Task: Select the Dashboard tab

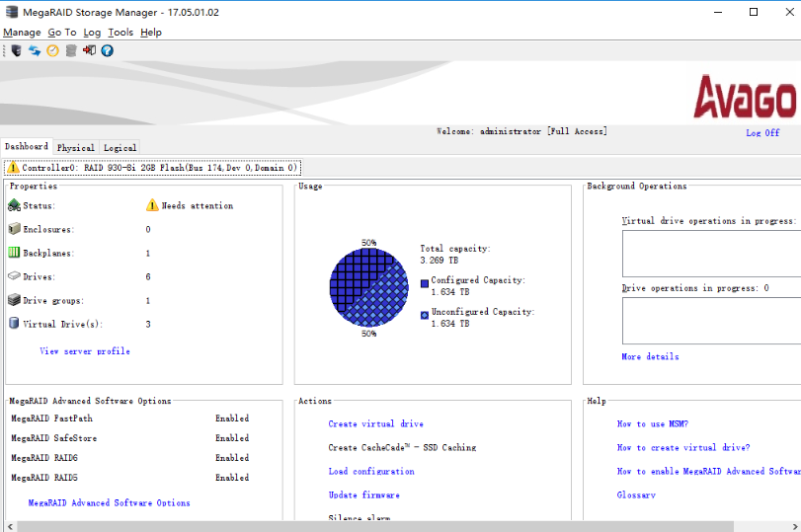Action: point(27,146)
